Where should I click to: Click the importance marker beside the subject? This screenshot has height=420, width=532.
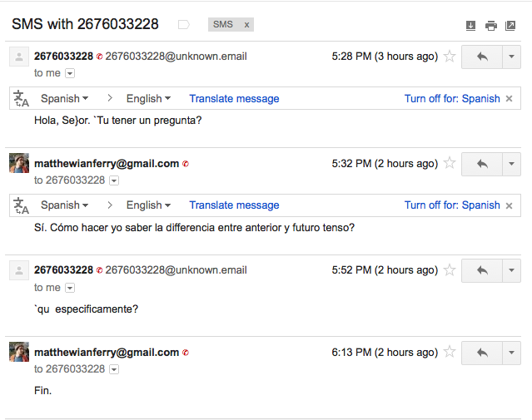point(184,25)
